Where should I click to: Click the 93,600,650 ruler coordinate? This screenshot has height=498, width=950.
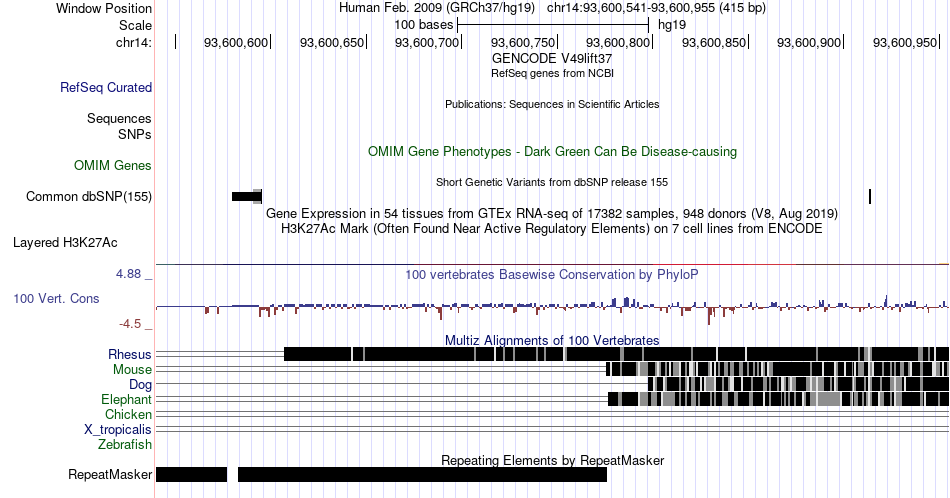(332, 42)
